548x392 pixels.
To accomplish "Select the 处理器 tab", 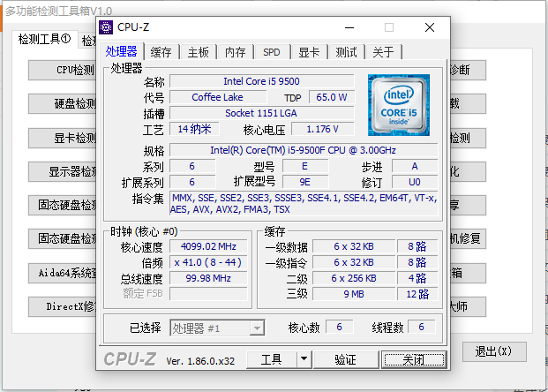I will (x=122, y=51).
